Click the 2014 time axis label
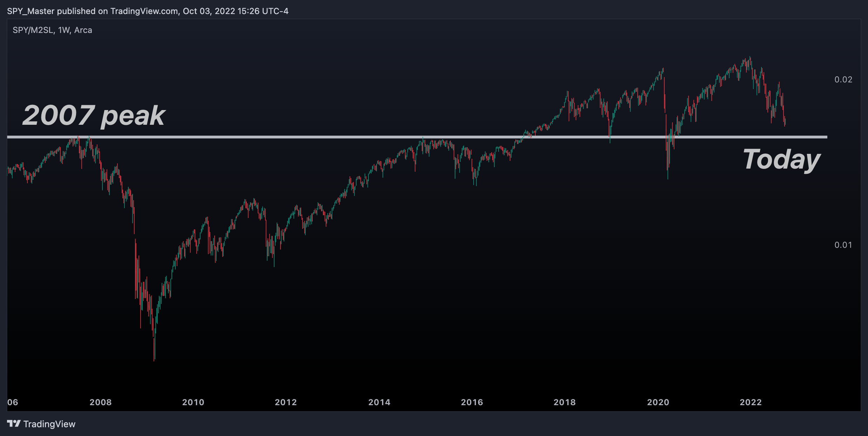The width and height of the screenshot is (868, 436). [379, 402]
